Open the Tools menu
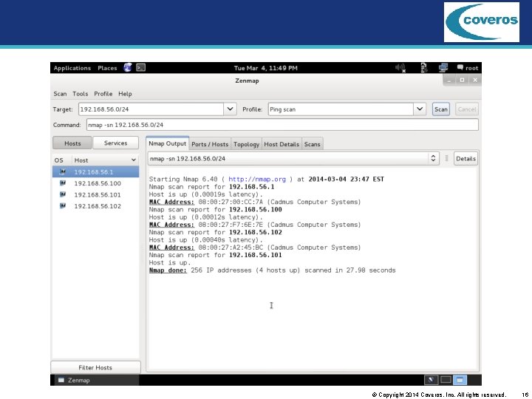 point(80,94)
